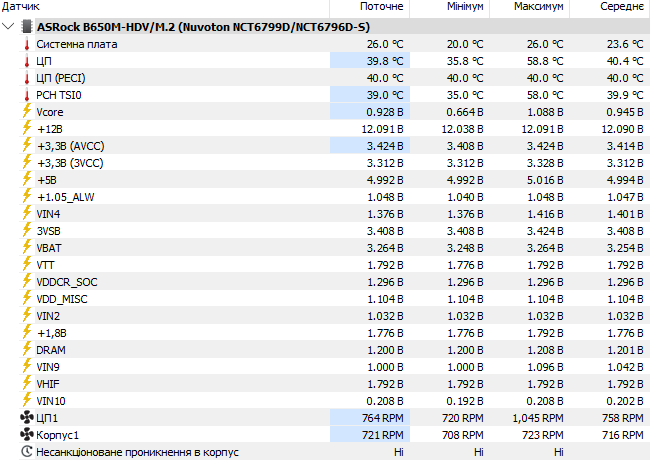Click the current value 764 RPM
The width and height of the screenshot is (655, 465).
(x=383, y=418)
